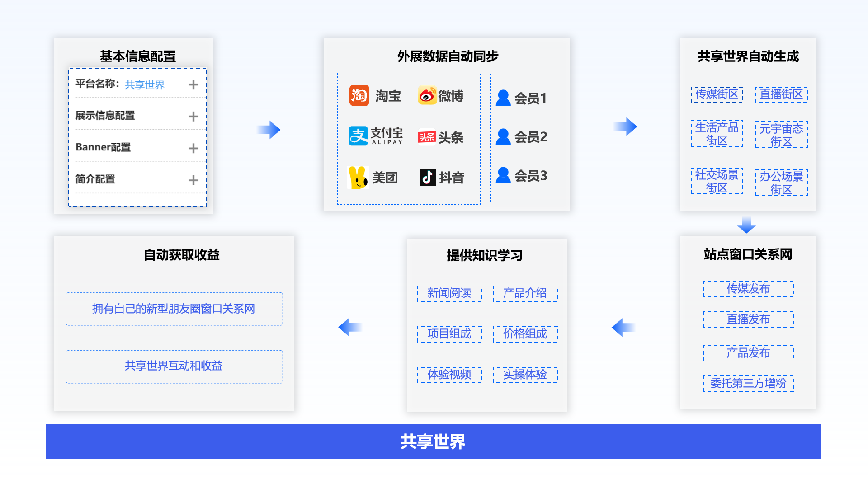Click the Douyin logo icon

427,177
